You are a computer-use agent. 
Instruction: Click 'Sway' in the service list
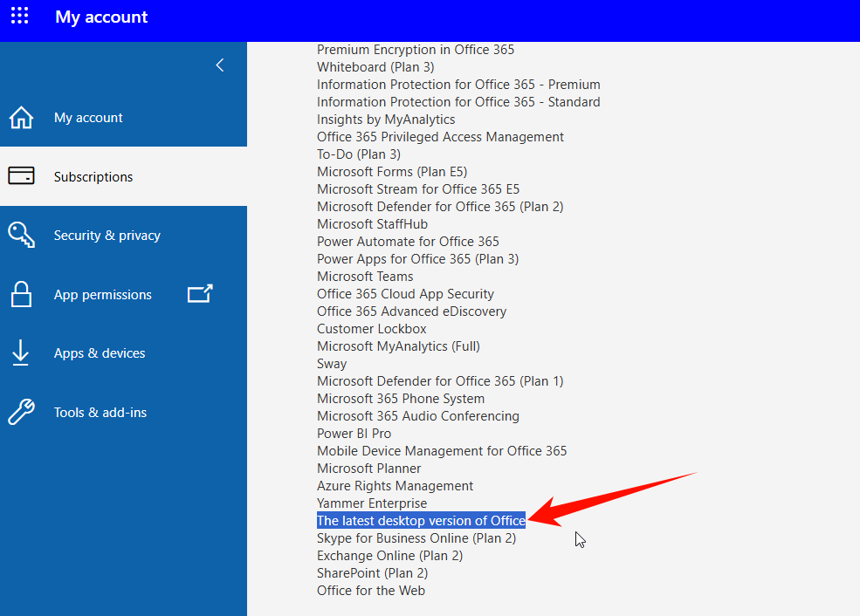pos(331,364)
